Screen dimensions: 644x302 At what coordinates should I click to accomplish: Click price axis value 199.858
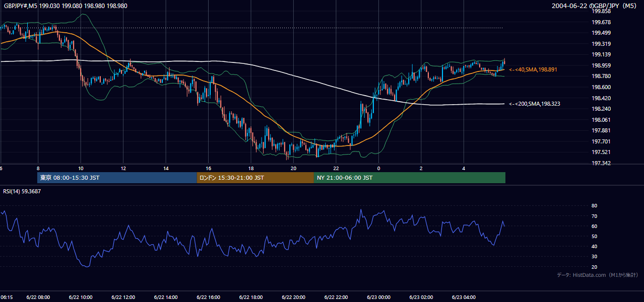(601, 11)
